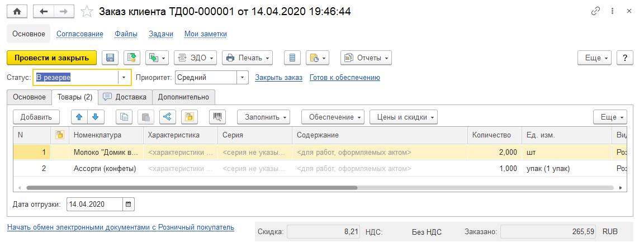Image resolution: width=644 pixels, height=247 pixels.
Task: Copy the link to this document
Action: 596,11
